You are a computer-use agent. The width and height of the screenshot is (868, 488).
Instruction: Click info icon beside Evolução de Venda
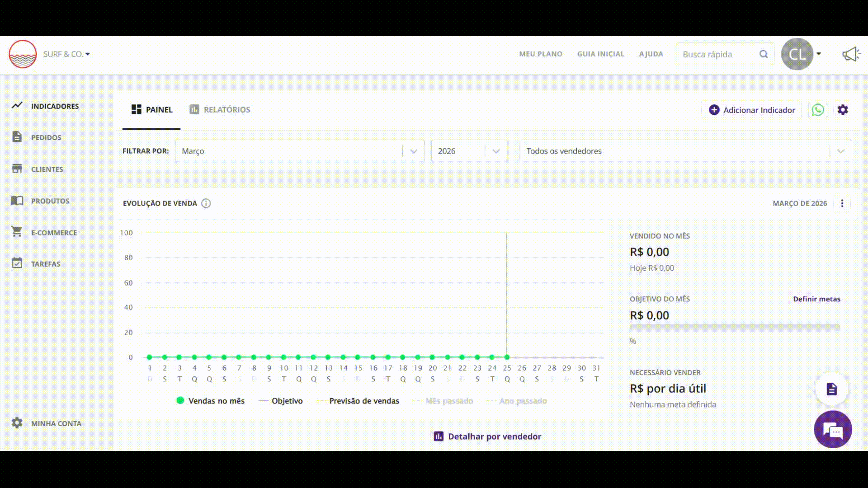pos(206,203)
